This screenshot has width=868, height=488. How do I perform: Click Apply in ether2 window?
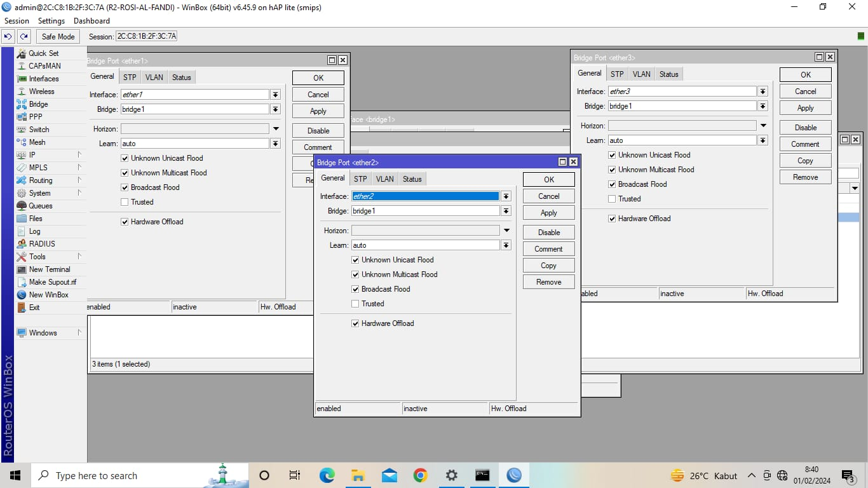point(549,213)
